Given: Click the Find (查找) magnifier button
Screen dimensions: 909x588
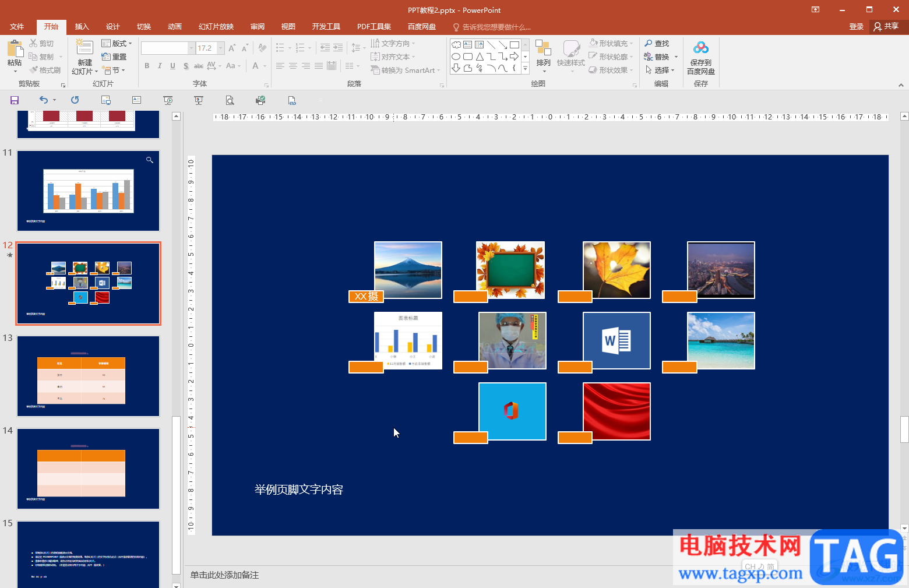Looking at the screenshot, I should 657,44.
